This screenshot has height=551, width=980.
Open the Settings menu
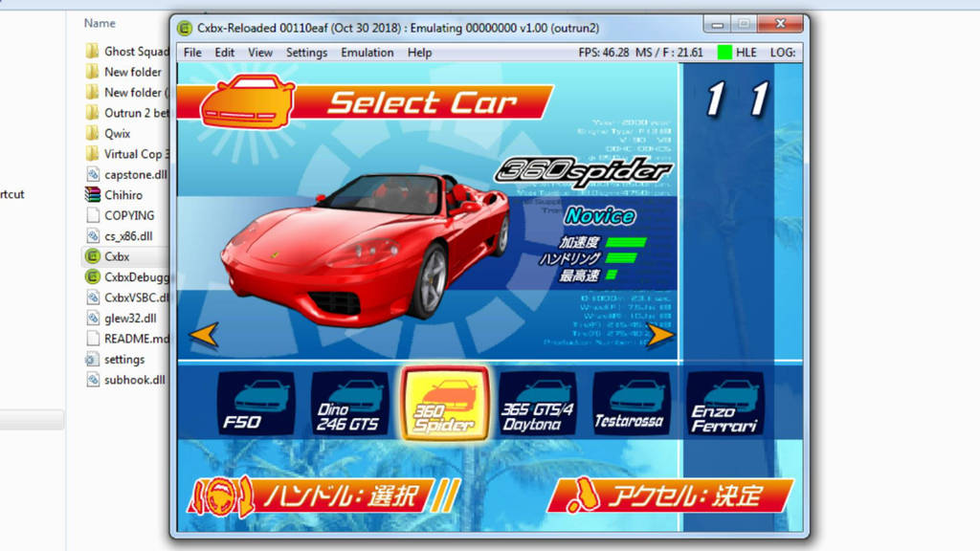click(307, 53)
